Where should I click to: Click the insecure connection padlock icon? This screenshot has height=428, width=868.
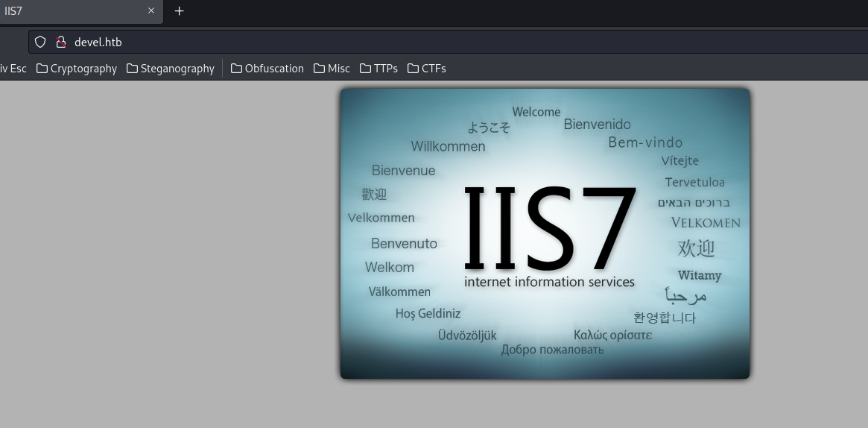61,42
